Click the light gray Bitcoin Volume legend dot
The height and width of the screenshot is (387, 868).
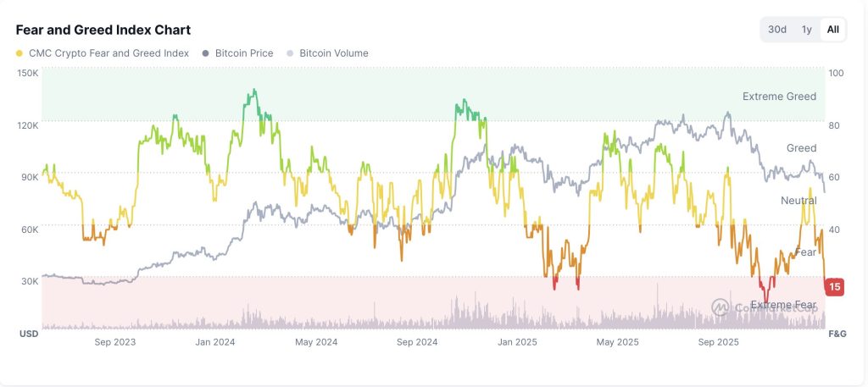point(290,53)
